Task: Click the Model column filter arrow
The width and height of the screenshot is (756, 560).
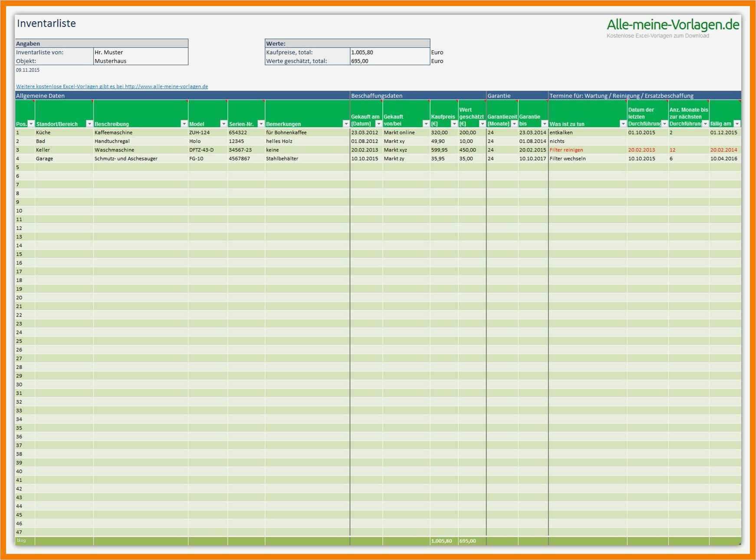Action: click(x=223, y=124)
